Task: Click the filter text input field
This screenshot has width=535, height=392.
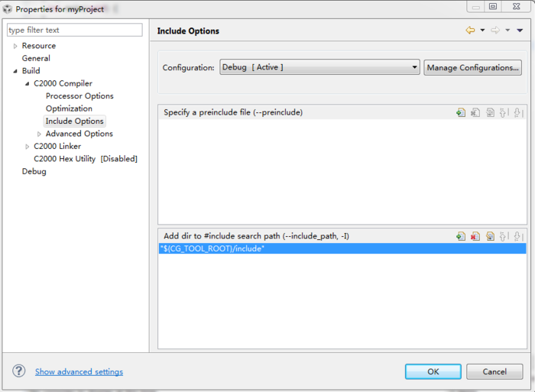Action: 74,30
